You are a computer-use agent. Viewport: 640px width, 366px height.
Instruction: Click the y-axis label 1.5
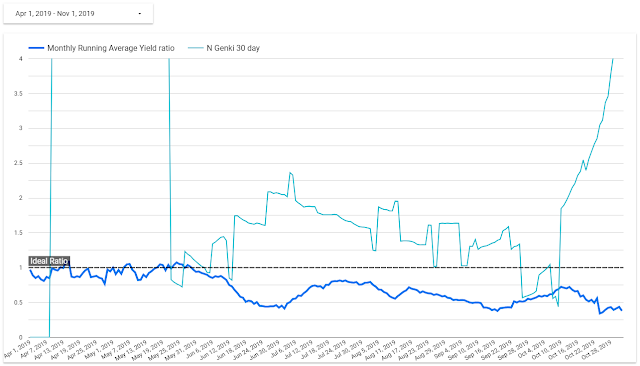(x=18, y=233)
